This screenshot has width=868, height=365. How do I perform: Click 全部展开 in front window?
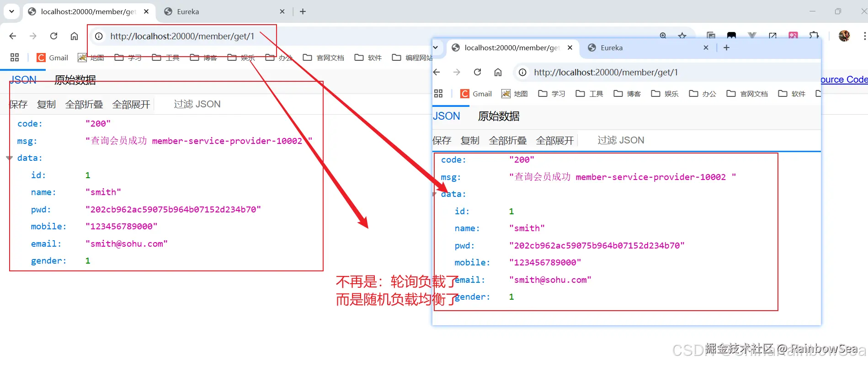coord(555,141)
